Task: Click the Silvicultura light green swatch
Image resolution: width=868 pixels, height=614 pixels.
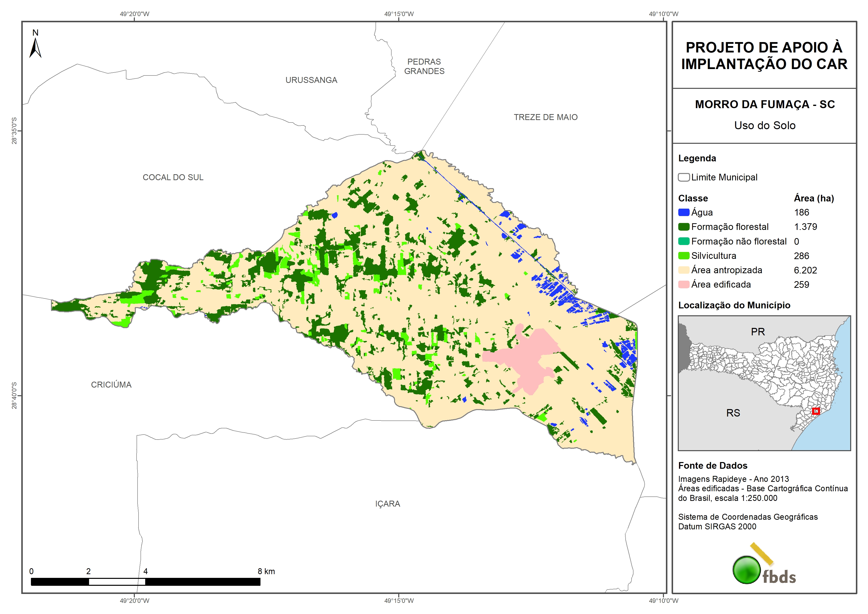Action: coord(683,256)
